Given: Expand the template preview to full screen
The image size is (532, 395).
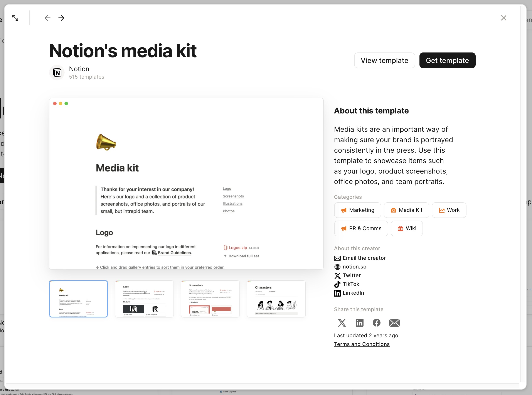Looking at the screenshot, I should [x=15, y=18].
